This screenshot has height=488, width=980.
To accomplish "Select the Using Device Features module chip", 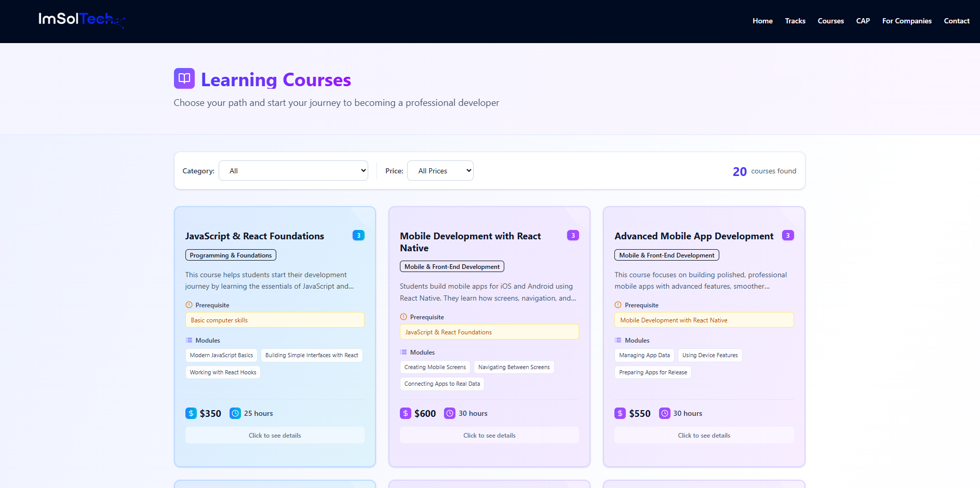I will point(710,356).
